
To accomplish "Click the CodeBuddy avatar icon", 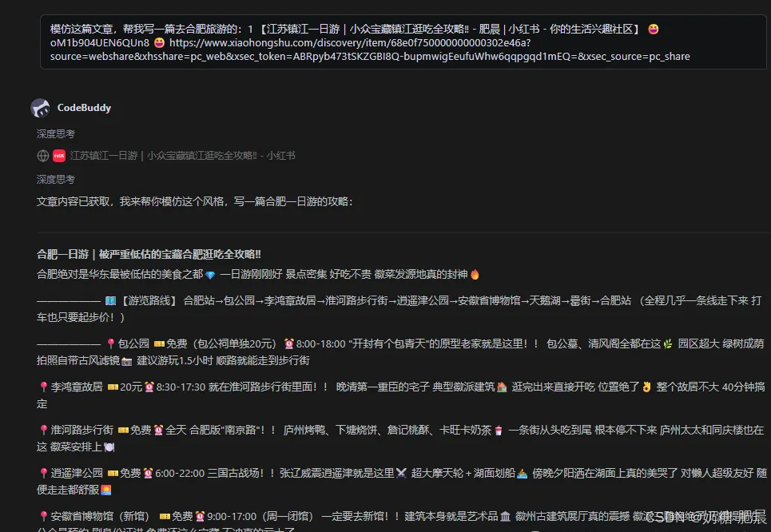I will [40, 108].
